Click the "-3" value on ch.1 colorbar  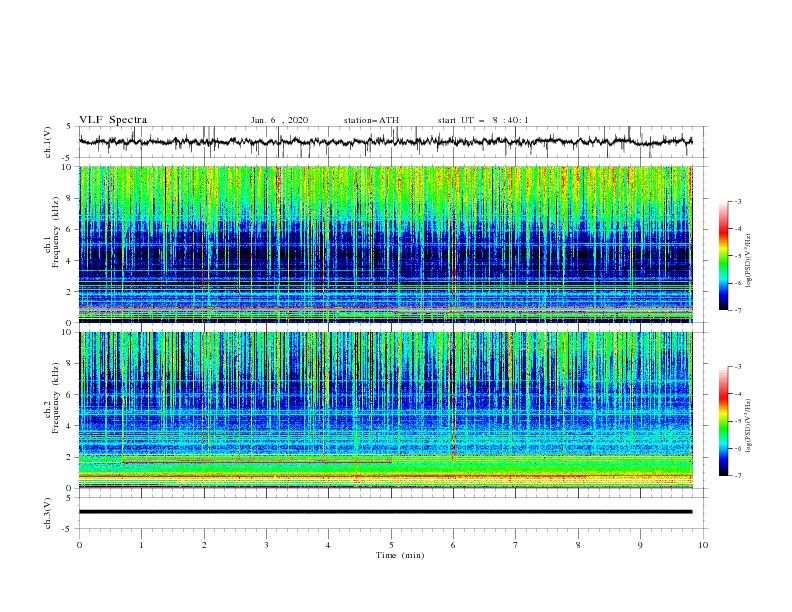click(x=738, y=201)
